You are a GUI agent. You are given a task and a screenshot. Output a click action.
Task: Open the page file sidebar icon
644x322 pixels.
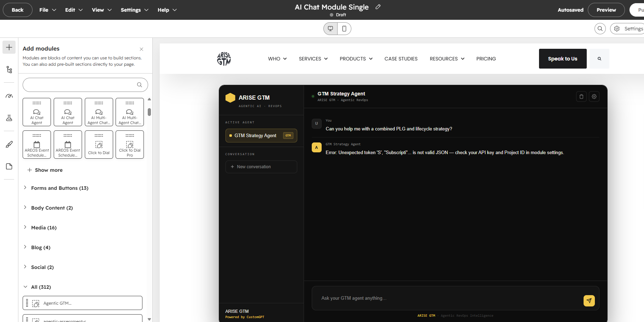[x=9, y=166]
